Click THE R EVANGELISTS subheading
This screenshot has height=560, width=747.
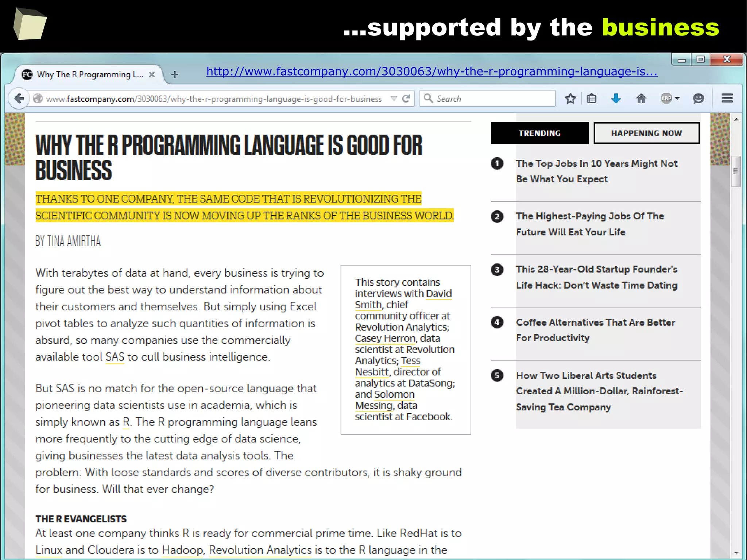[81, 519]
